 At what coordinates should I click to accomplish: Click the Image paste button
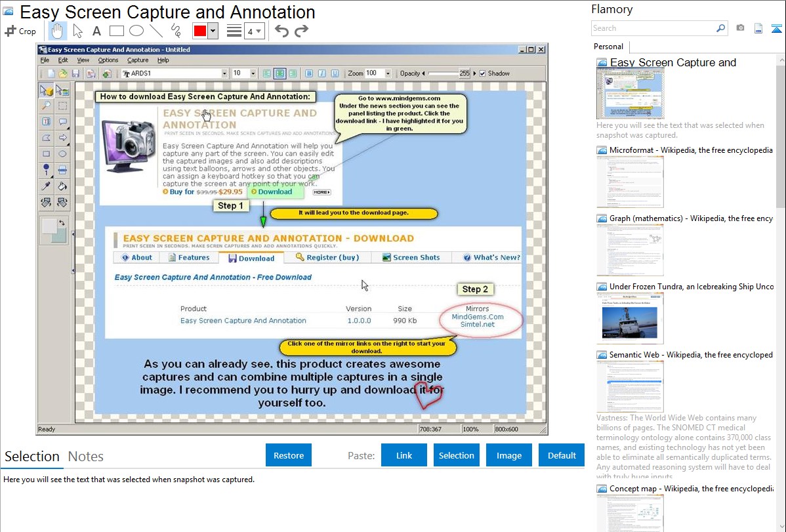[x=508, y=455]
